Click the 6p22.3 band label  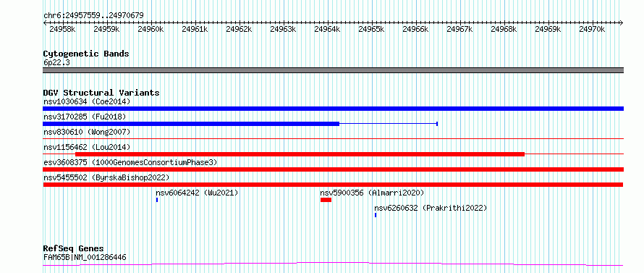pyautogui.click(x=56, y=62)
